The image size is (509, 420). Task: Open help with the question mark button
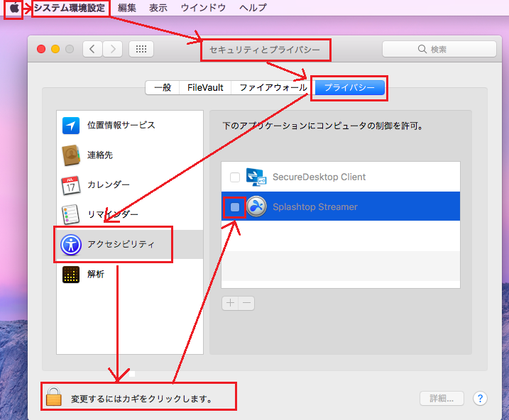coord(480,398)
